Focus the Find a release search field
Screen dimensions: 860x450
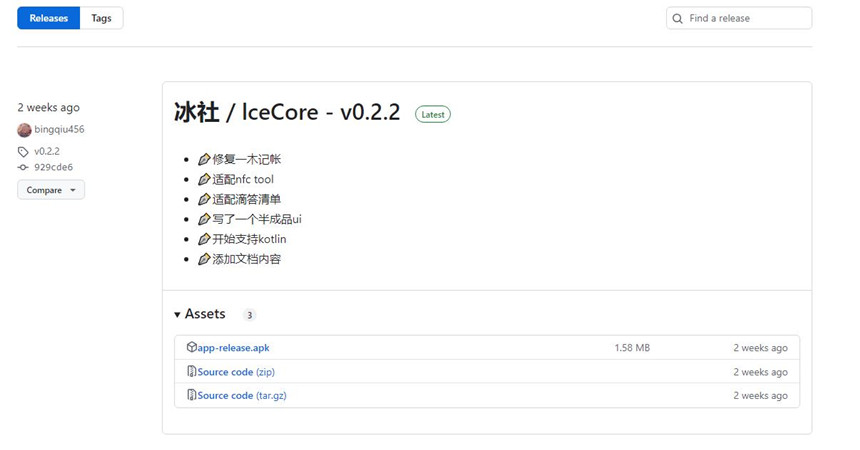(x=739, y=18)
